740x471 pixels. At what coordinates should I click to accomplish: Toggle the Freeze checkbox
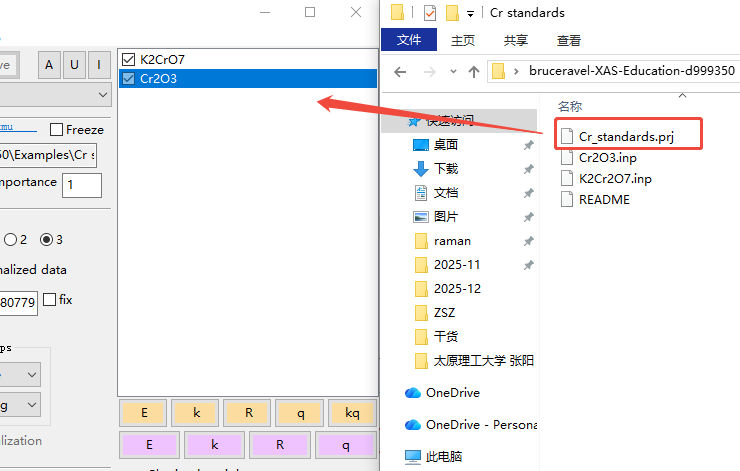point(57,129)
